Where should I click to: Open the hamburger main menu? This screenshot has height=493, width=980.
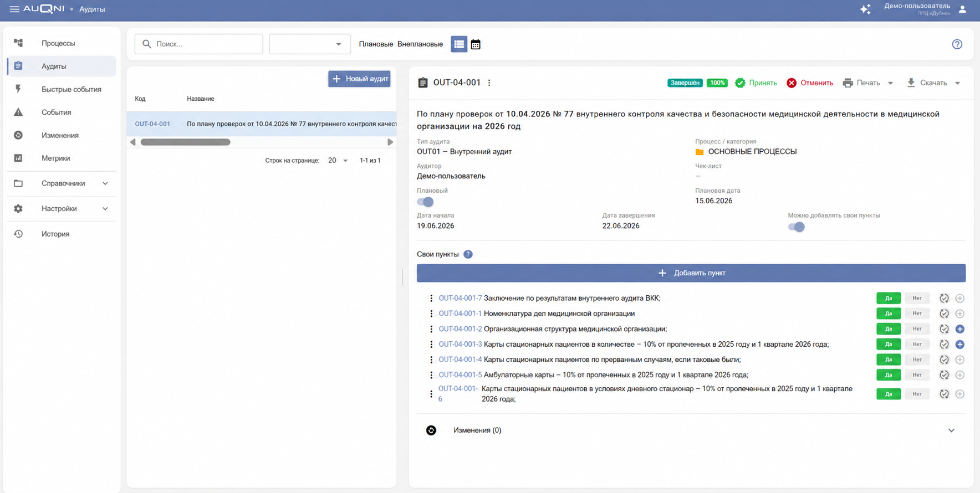coord(14,9)
